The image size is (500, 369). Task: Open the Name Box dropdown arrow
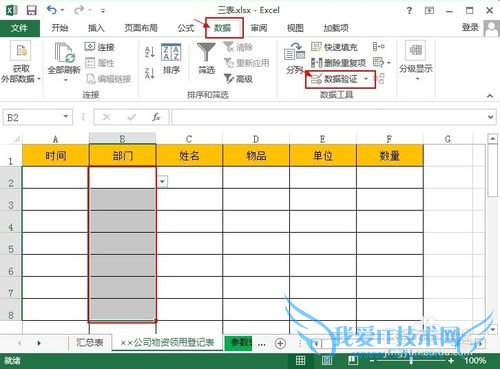[66, 117]
